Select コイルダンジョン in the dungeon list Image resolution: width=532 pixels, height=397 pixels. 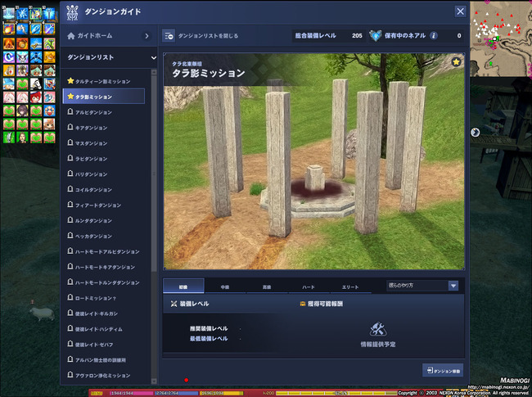coord(104,190)
